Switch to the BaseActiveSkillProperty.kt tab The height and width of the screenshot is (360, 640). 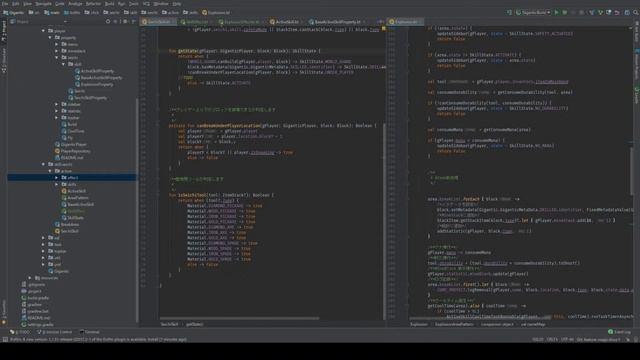pos(337,22)
